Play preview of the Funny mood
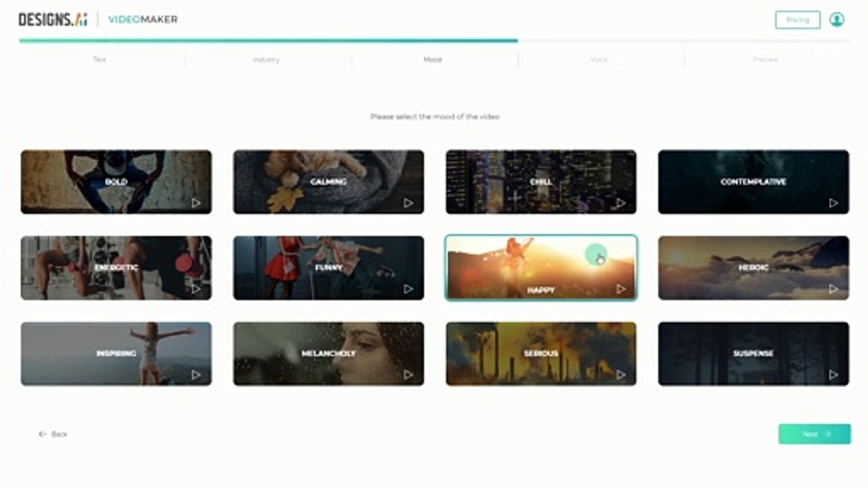 tap(408, 289)
